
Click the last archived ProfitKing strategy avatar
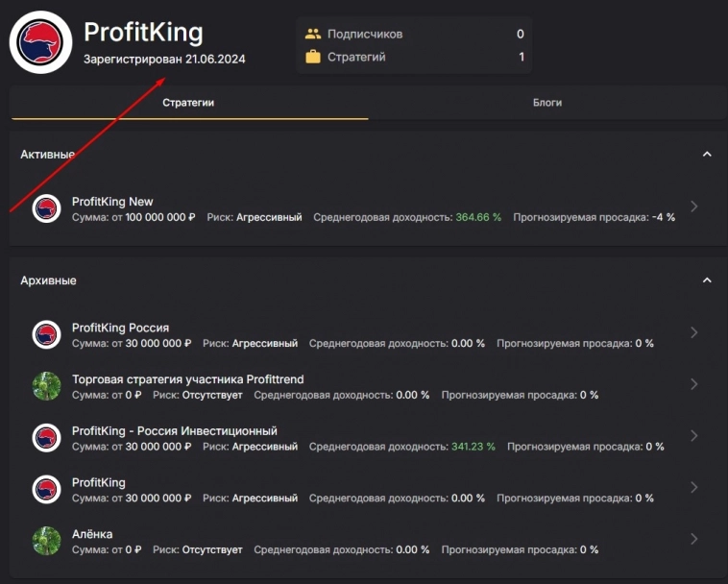click(x=46, y=489)
